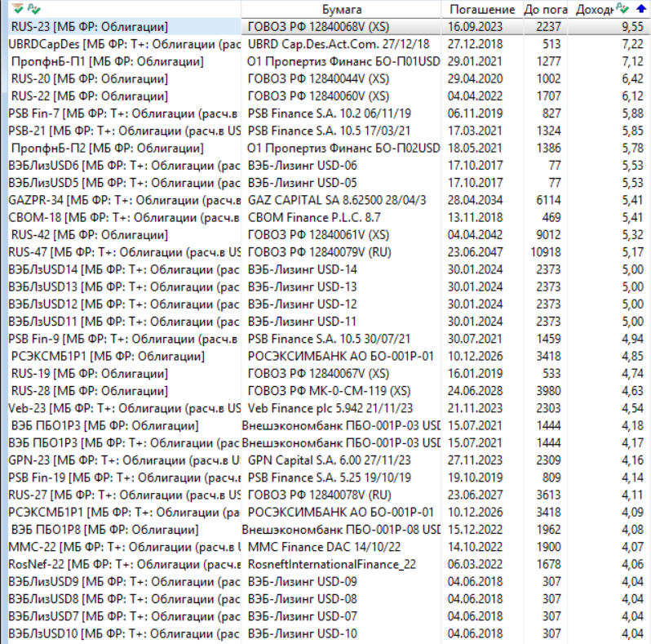
Task: Click the До пога column header
Action: (545, 9)
